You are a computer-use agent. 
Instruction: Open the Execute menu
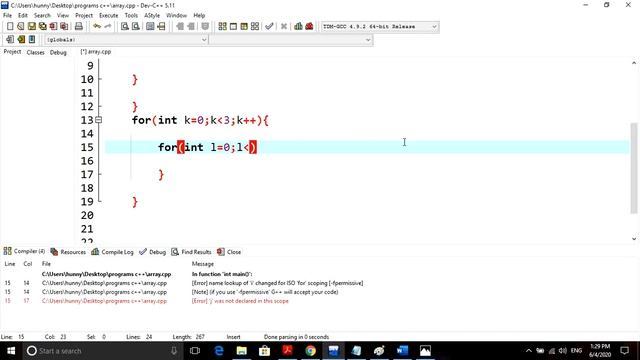(109, 16)
